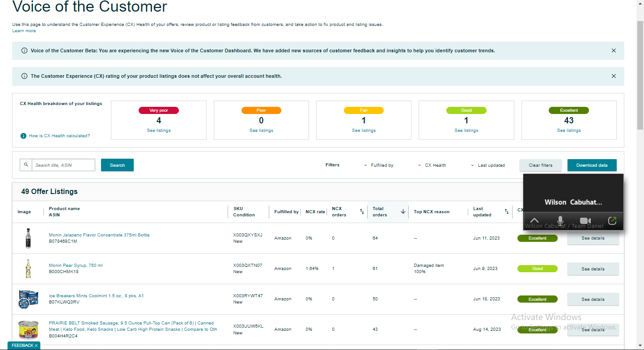Toggle video camera in Zoom mini window
Viewport: 644px width, 350px height.
pyautogui.click(x=585, y=221)
